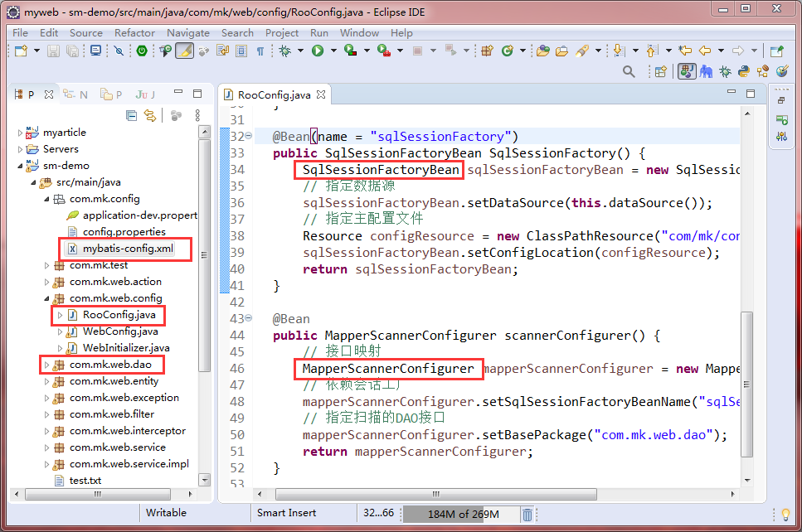Click the magnifier Search icon
802x532 pixels.
(629, 71)
